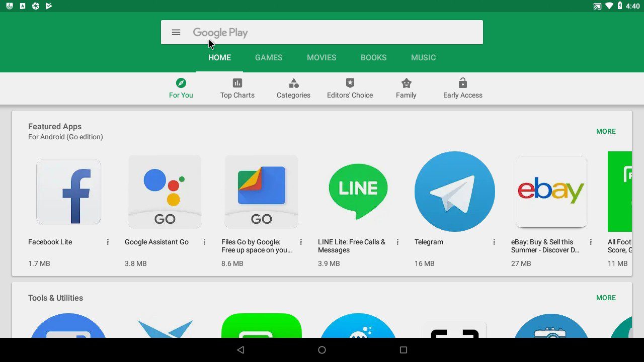Click the Files Go by Google title
This screenshot has width=644, height=362.
257,246
